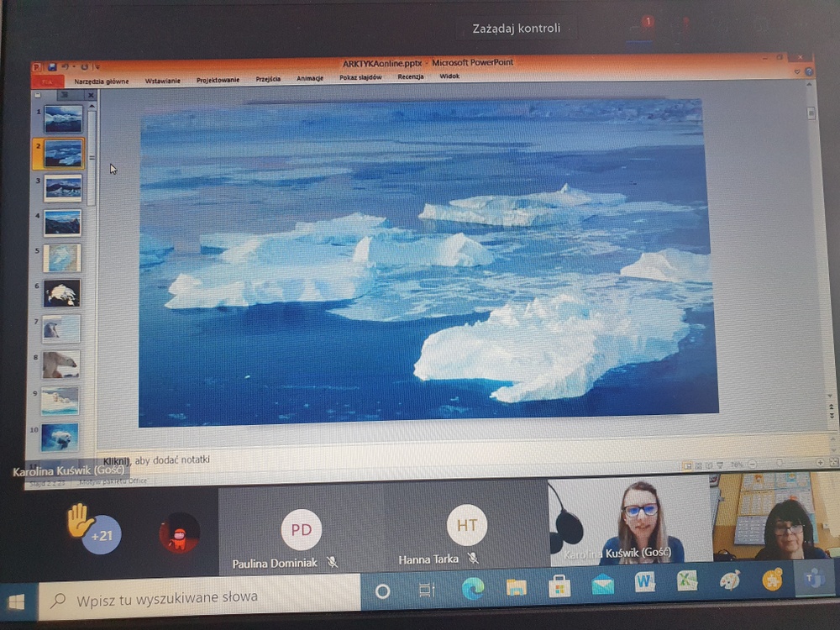
Task: Adjust the PowerPoint zoom slider handle
Action: pos(780,463)
